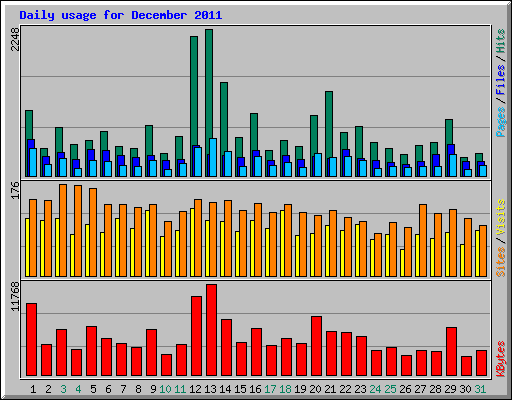Viewport: 512px width, 400px height.
Task: Click green weekend day label 4
Action: tap(78, 389)
